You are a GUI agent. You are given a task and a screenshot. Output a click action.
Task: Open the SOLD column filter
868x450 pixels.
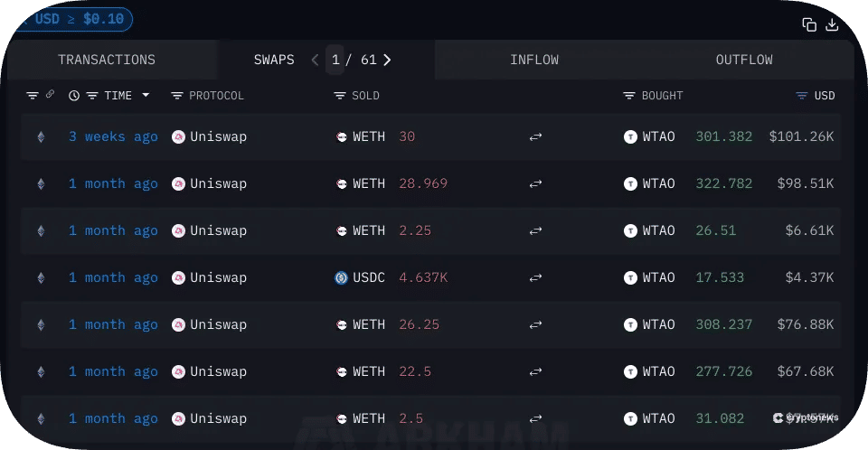340,96
